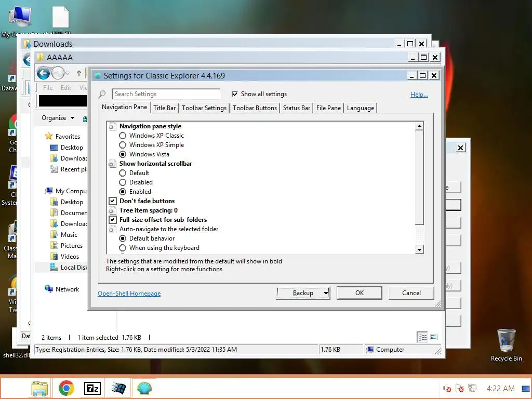Screen dimensions: 532x399
Task: Select Recent places in Favorites
Action: pos(74,169)
